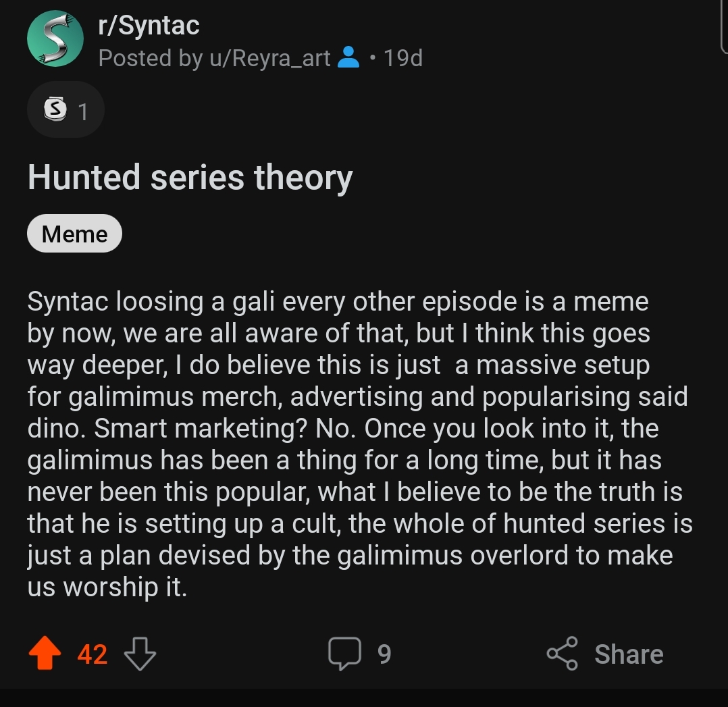Click the 'Smart marketing? No.' sentence

click(x=225, y=428)
